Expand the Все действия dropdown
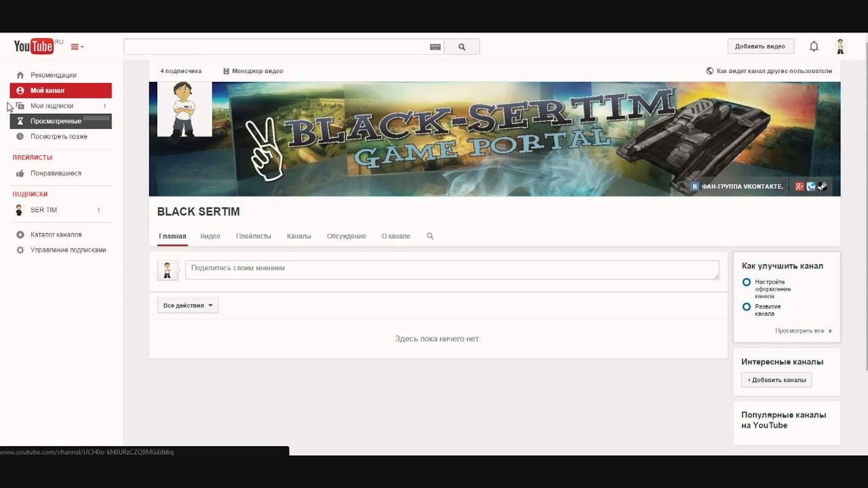Screen dimensions: 868x488 click(188, 306)
